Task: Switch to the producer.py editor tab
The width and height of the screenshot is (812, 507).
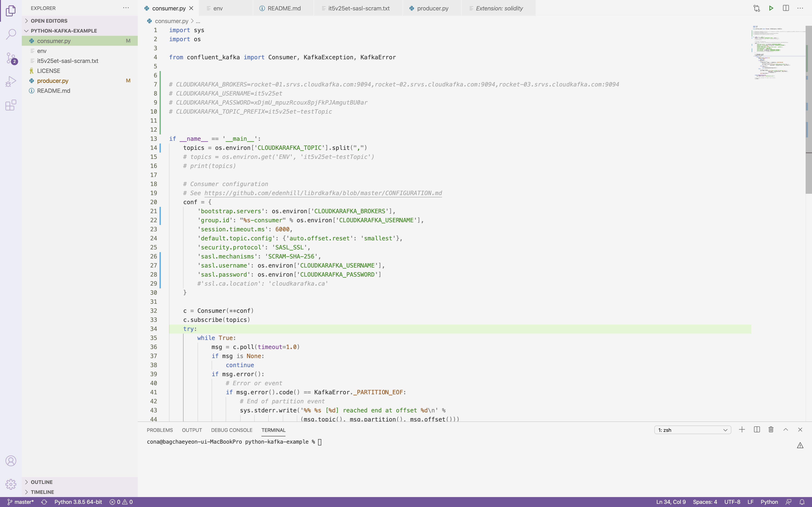Action: [x=432, y=8]
